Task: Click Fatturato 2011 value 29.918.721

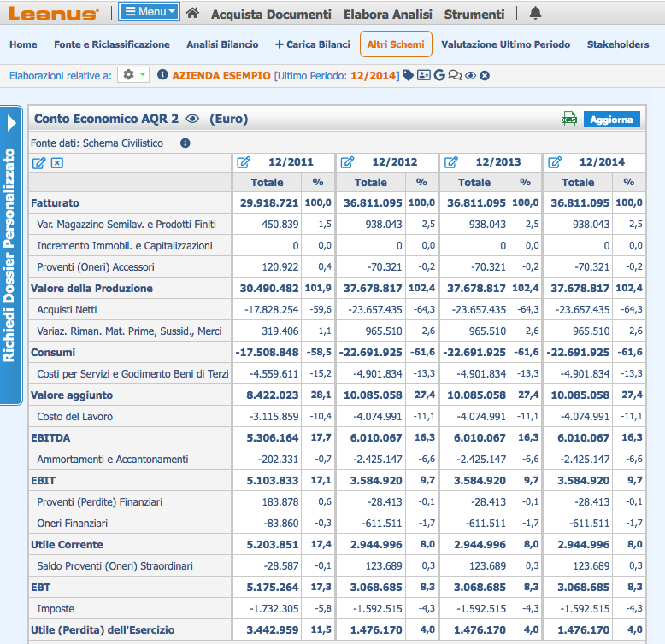Action: (269, 203)
